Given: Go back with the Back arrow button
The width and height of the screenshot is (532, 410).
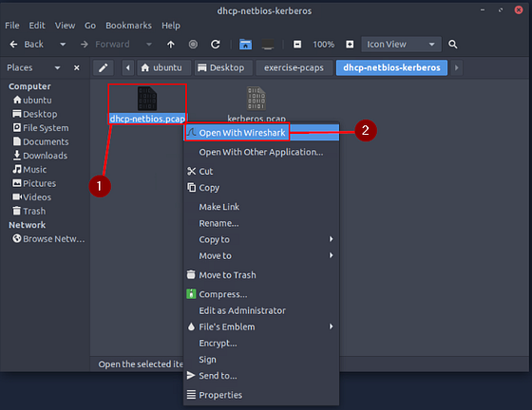Looking at the screenshot, I should (27, 45).
